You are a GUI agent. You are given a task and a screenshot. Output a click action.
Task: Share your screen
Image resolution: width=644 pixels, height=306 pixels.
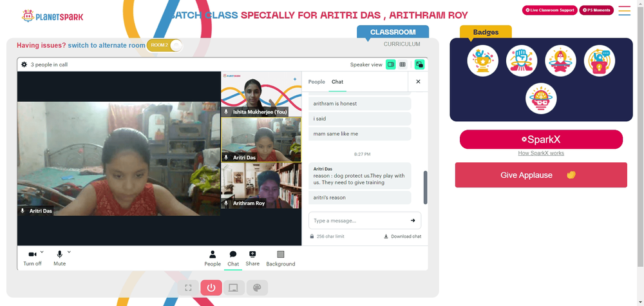click(252, 258)
